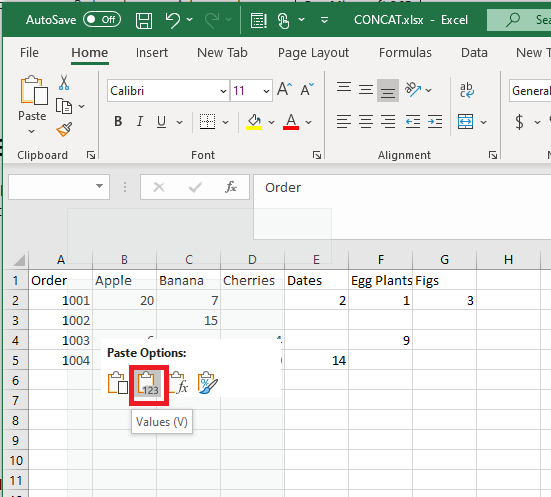Choose Paste Formulas (fx) option

click(179, 383)
